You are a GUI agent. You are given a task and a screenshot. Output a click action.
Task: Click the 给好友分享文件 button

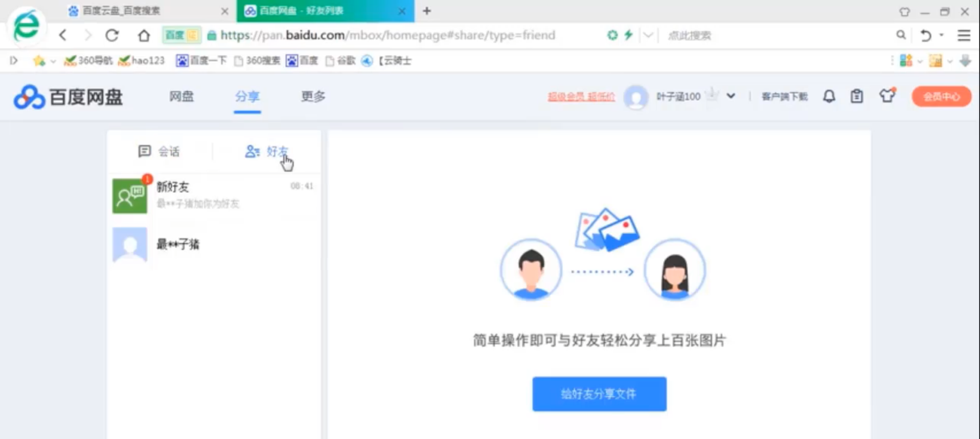tap(599, 394)
